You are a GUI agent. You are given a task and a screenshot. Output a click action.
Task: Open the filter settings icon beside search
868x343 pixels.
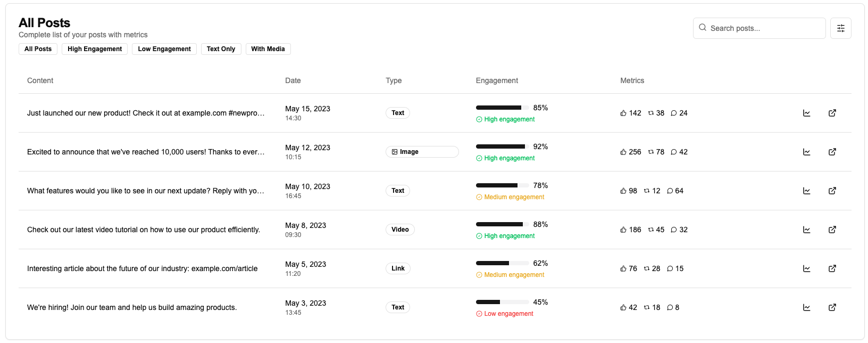840,28
